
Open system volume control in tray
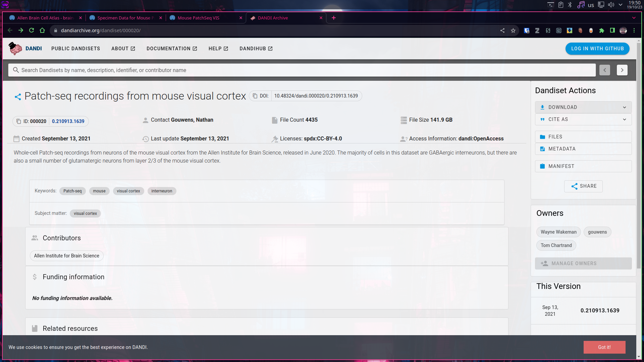pos(611,5)
